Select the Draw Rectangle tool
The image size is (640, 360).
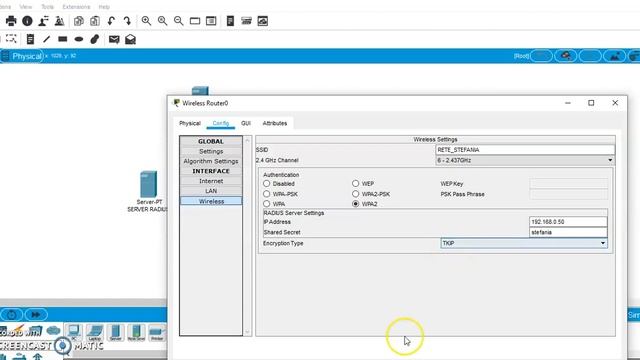pos(62,39)
